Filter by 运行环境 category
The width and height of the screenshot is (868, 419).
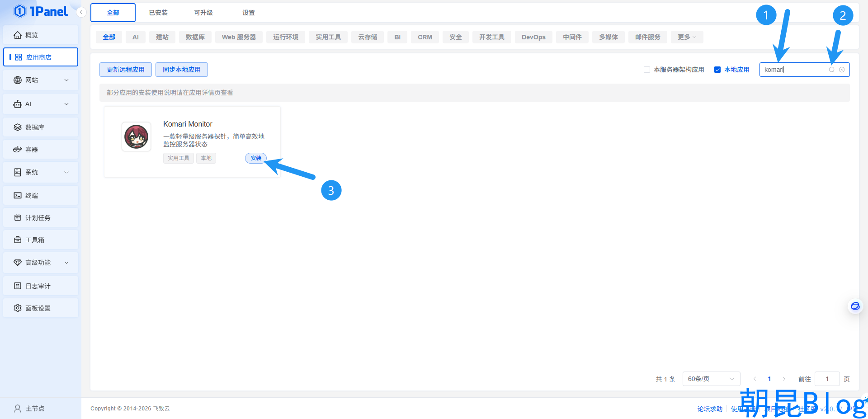pyautogui.click(x=286, y=37)
